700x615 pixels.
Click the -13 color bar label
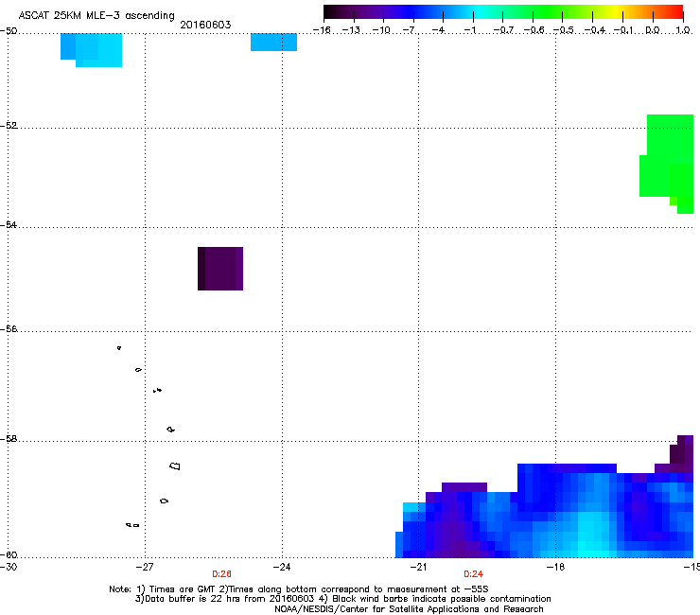tap(351, 30)
